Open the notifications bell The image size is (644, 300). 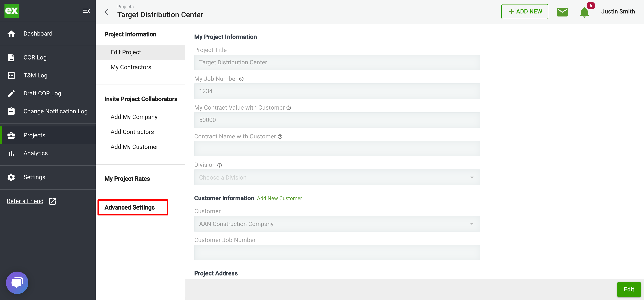584,12
